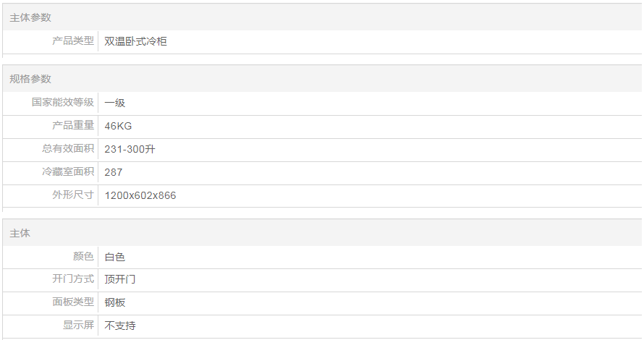Screen dimensions: 644x340
Task: Click the 白色 color value
Action: tap(114, 257)
